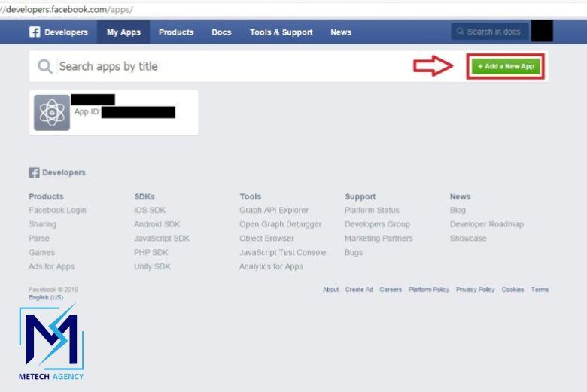
Task: Click the Developers text in the footer
Action: [64, 172]
